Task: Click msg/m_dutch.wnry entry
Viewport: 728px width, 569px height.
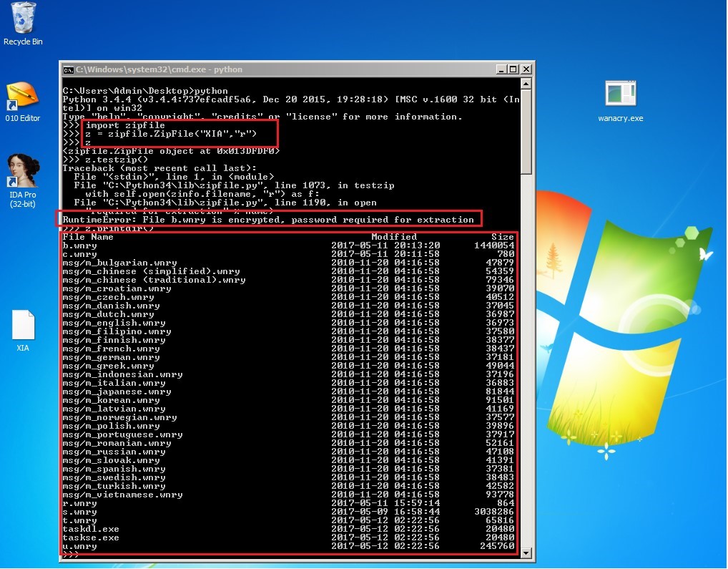Action: coord(108,314)
